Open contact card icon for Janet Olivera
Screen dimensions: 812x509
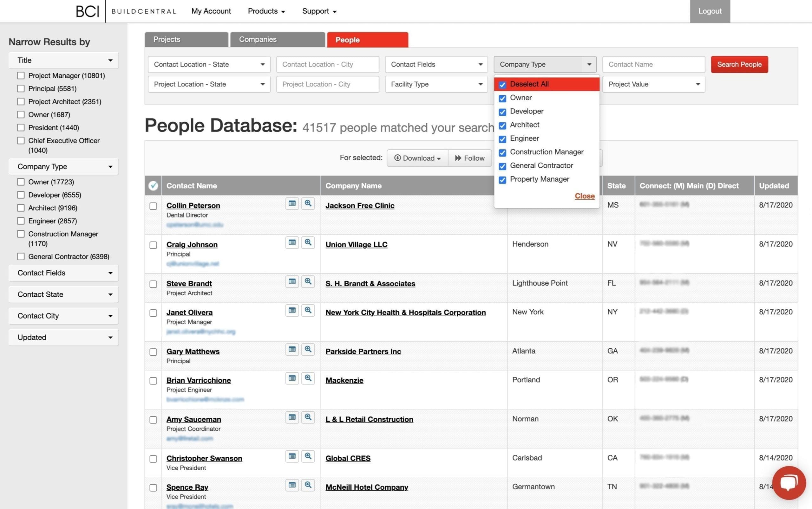coord(292,310)
